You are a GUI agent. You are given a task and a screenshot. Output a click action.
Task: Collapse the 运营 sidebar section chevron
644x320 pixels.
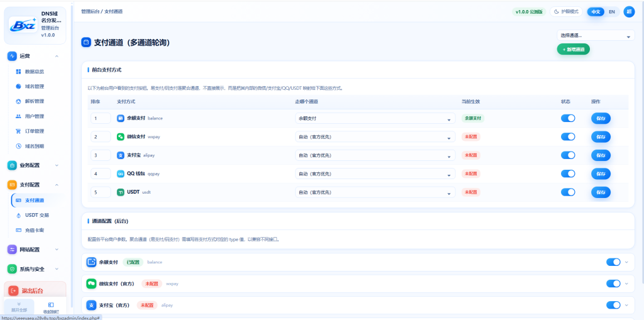pyautogui.click(x=57, y=57)
